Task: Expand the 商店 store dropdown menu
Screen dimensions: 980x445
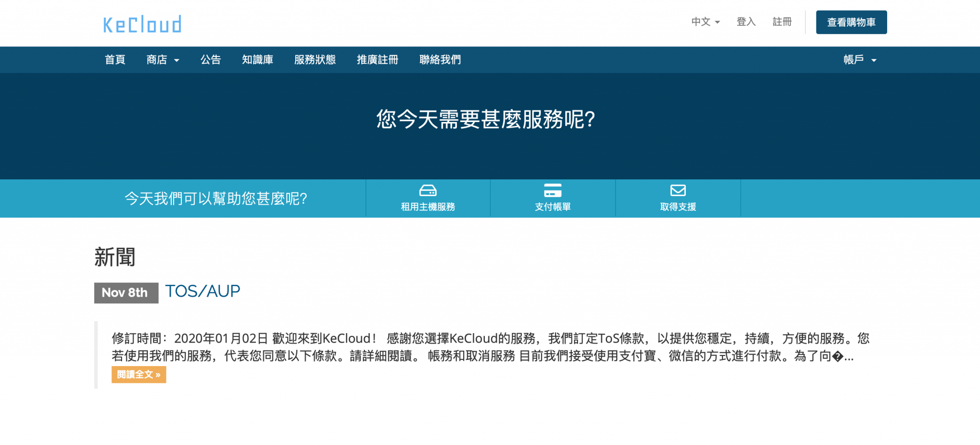Action: pos(163,60)
